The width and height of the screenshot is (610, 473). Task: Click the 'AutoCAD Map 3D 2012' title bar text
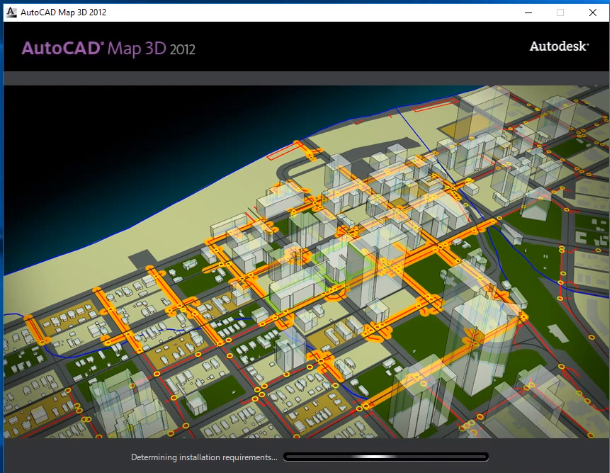pos(63,12)
